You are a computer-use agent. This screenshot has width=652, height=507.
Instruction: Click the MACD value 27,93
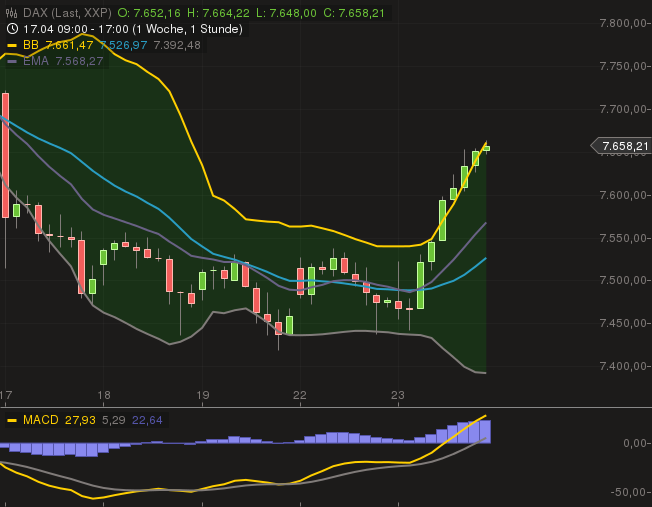[80, 420]
